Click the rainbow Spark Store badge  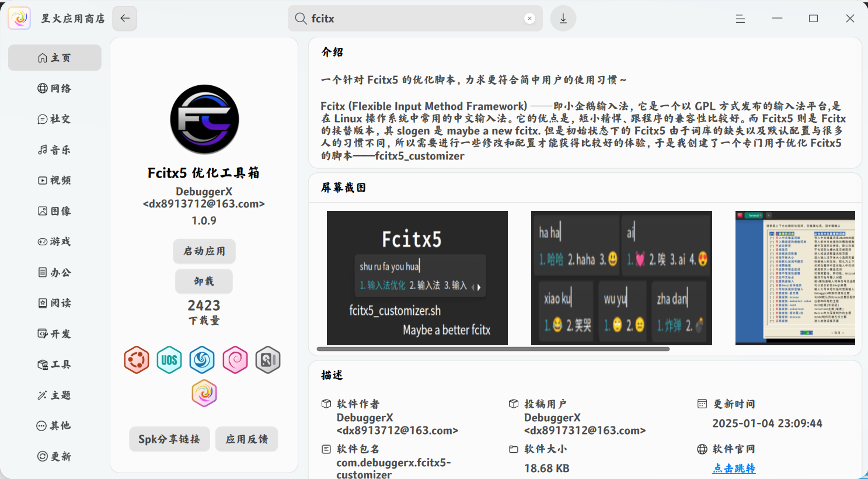click(x=204, y=393)
